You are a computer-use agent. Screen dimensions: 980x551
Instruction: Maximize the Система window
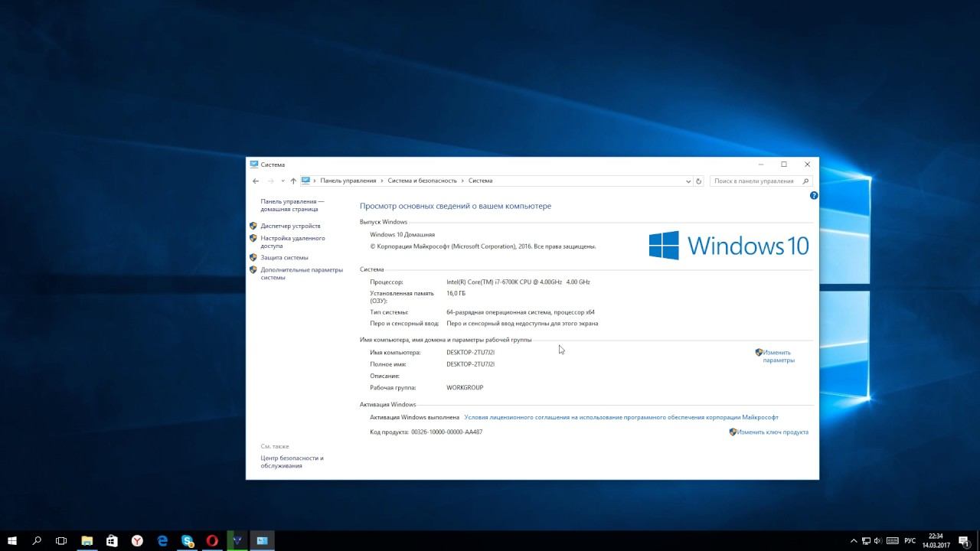pyautogui.click(x=784, y=165)
